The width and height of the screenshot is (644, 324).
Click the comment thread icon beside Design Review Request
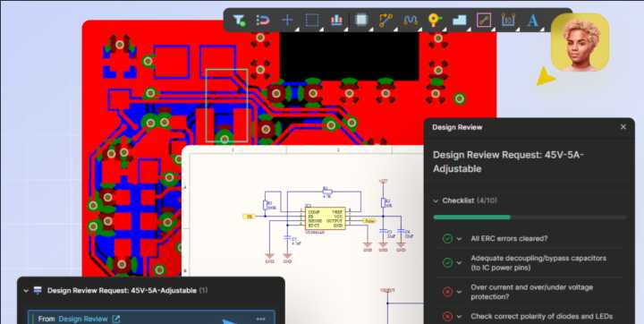(38, 290)
